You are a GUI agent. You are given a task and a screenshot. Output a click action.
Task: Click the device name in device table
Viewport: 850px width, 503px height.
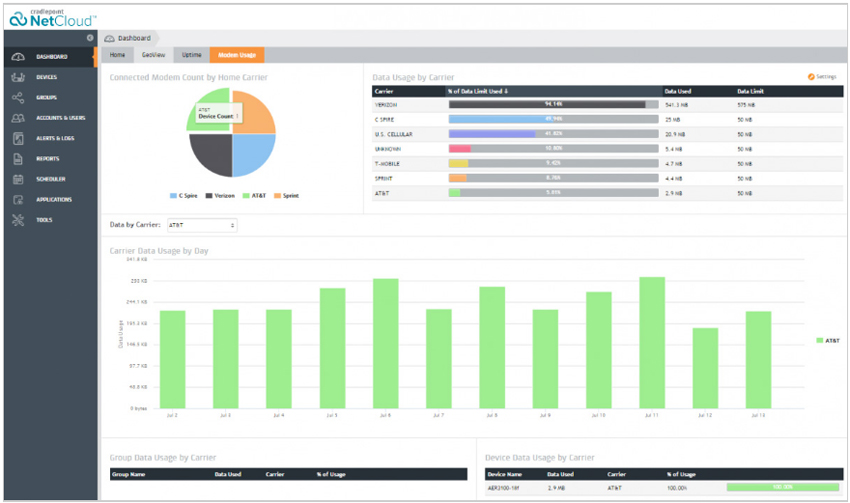503,488
